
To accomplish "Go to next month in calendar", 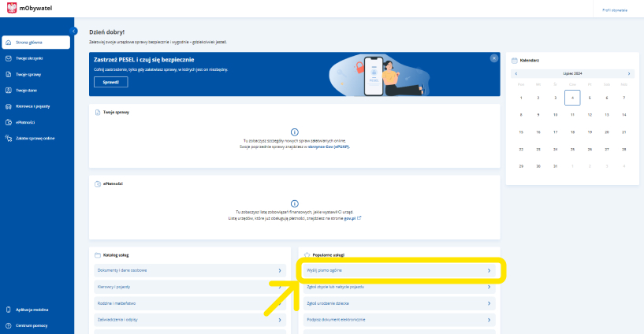I will click(x=628, y=73).
